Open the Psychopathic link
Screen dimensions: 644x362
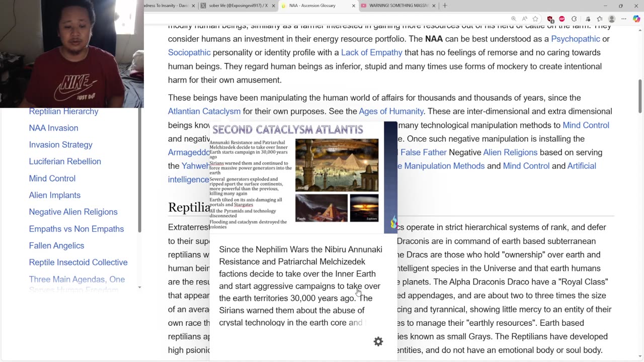[x=576, y=39]
